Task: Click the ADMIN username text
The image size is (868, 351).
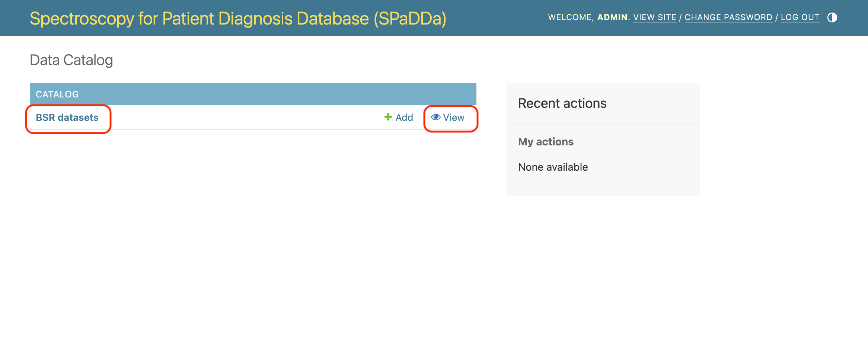Action: (x=612, y=17)
